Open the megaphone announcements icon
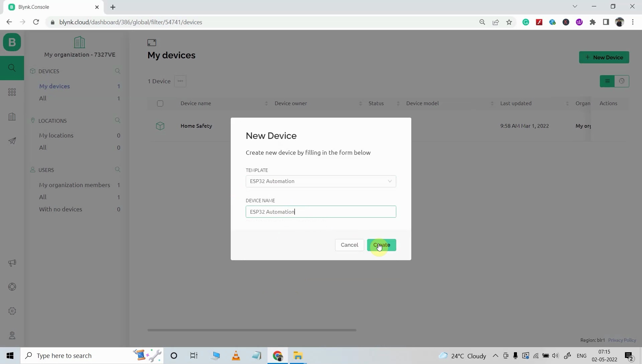 [x=12, y=263]
